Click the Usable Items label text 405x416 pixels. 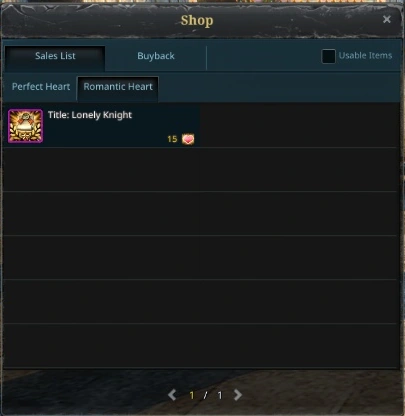coord(365,55)
